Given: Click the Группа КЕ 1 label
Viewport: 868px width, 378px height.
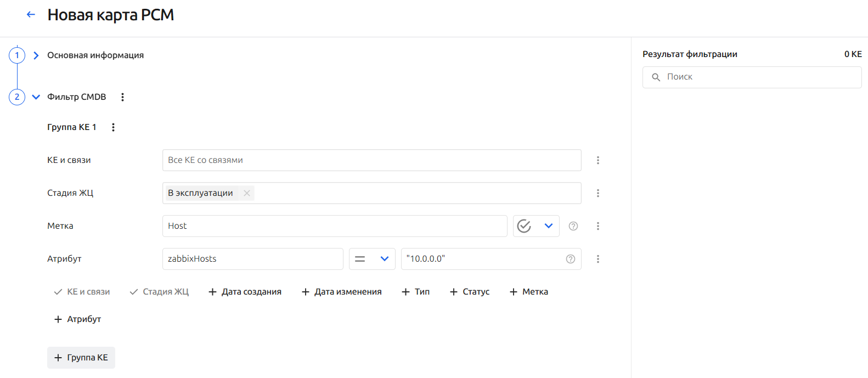Looking at the screenshot, I should click(72, 127).
